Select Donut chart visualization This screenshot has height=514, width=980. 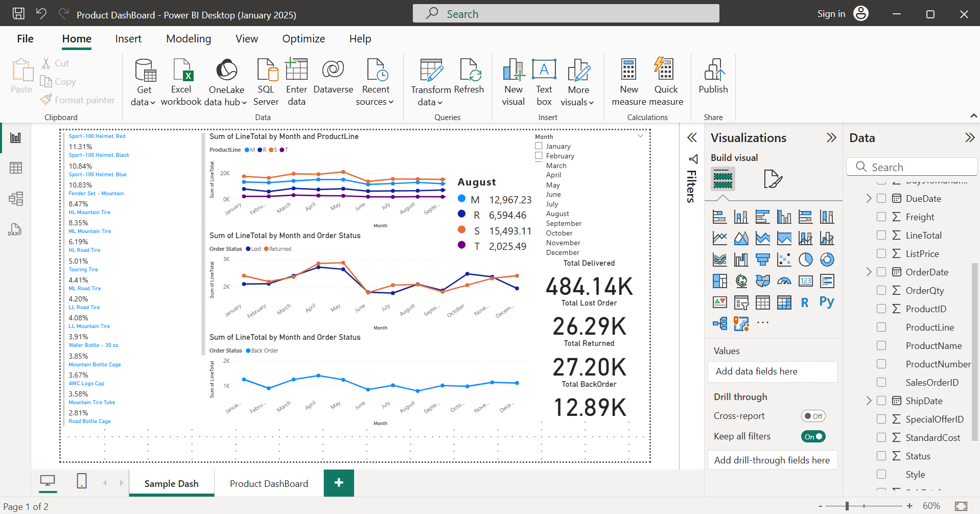(827, 260)
